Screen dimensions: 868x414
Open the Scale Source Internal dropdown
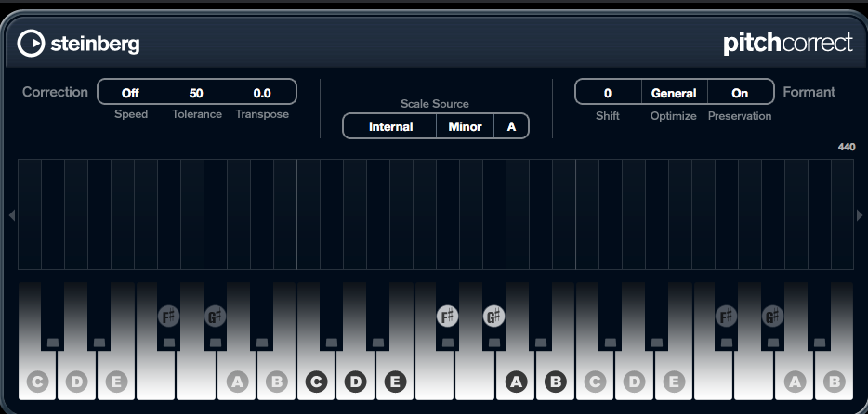coord(390,126)
